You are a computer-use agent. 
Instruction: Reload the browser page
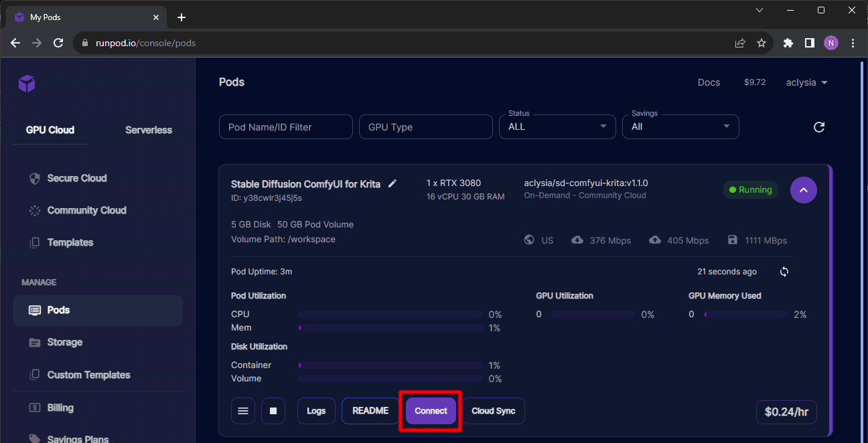(x=58, y=43)
